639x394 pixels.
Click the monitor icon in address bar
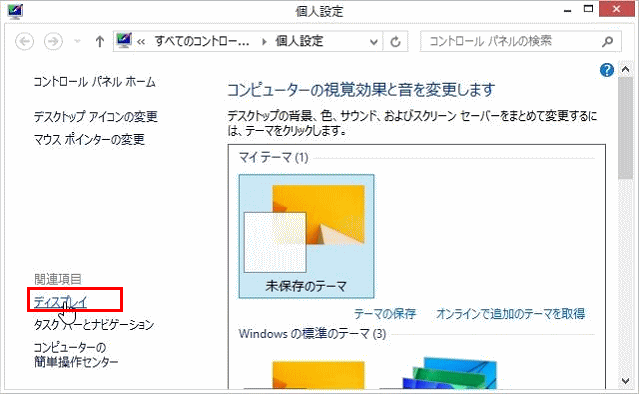pos(124,41)
